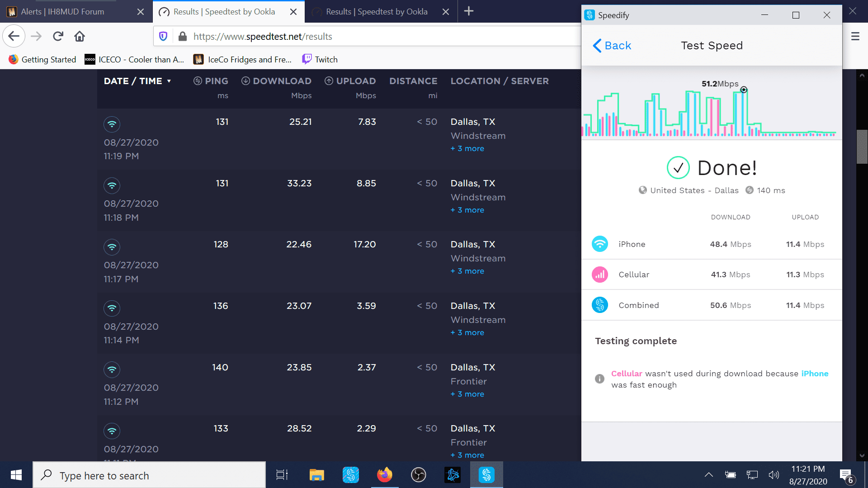This screenshot has width=868, height=488.
Task: Go to the browser home page
Action: (80, 36)
